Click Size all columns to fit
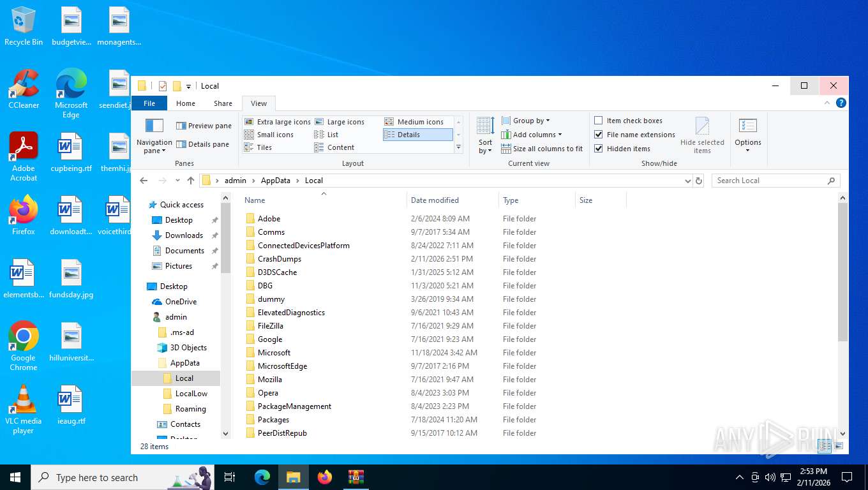 (x=542, y=149)
